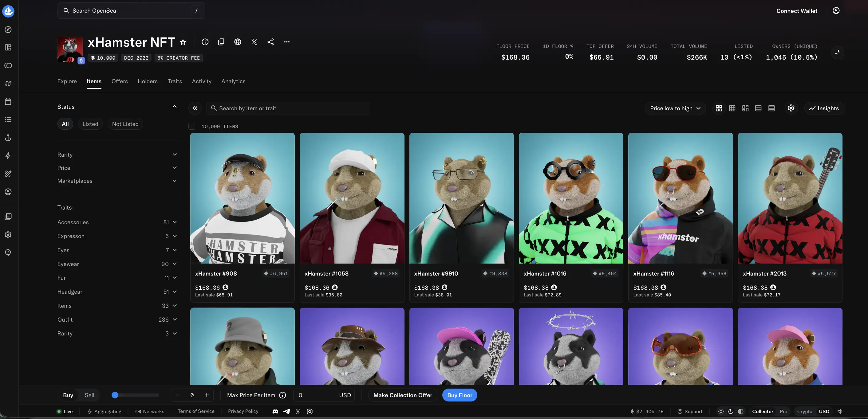This screenshot has width=868, height=419.
Task: Switch to Sell mode
Action: (89, 395)
